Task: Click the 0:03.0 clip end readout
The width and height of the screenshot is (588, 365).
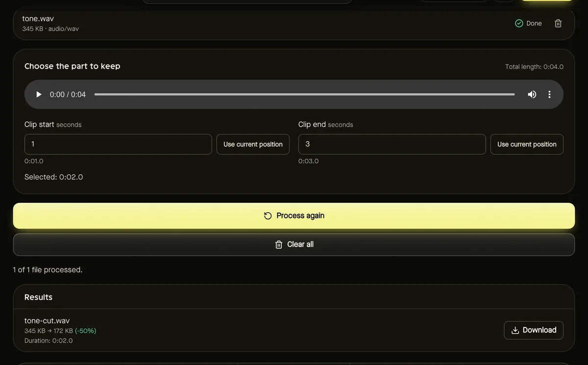Action: click(308, 161)
